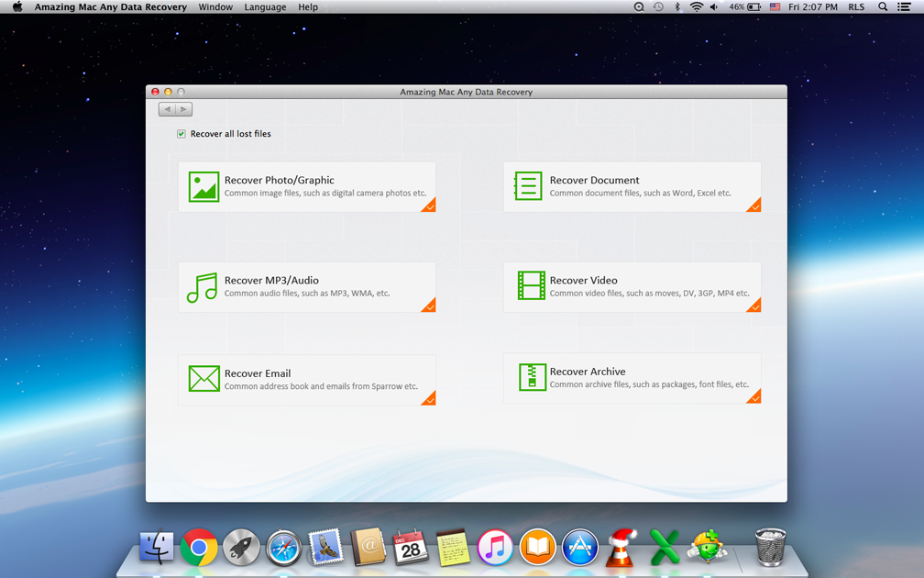Open the volume control in menu bar

714,7
